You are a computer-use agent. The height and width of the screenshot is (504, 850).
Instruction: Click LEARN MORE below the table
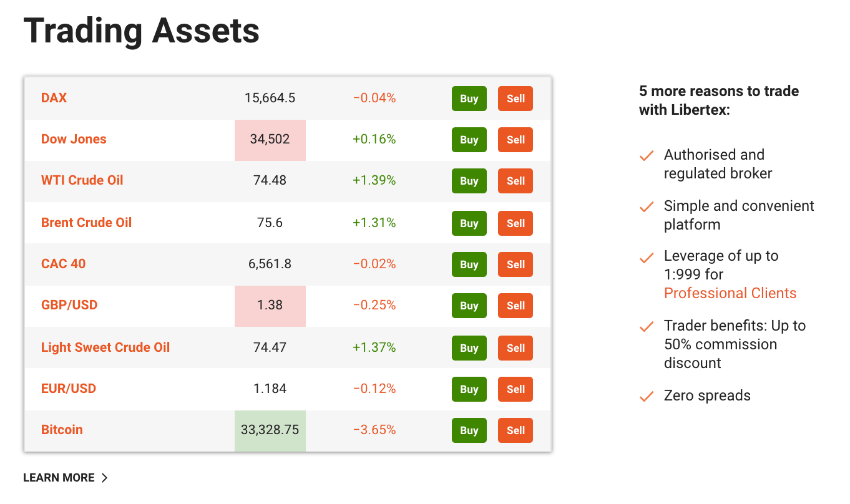pos(58,477)
